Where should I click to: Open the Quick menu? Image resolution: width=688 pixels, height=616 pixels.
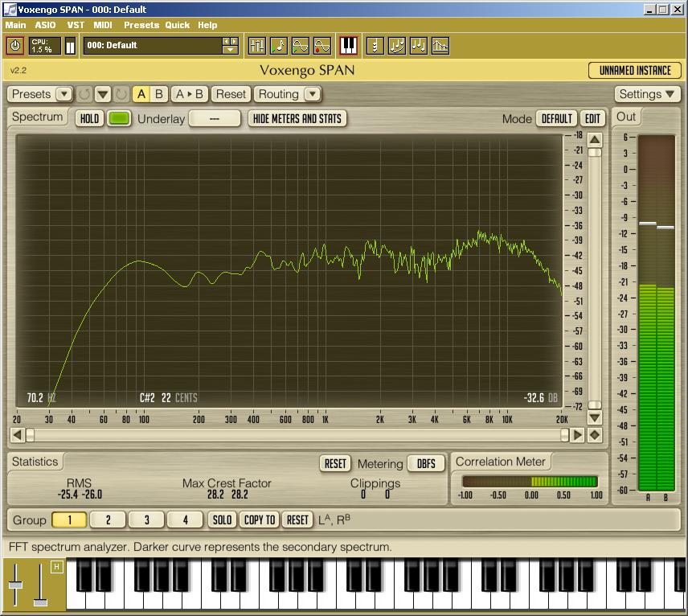178,25
